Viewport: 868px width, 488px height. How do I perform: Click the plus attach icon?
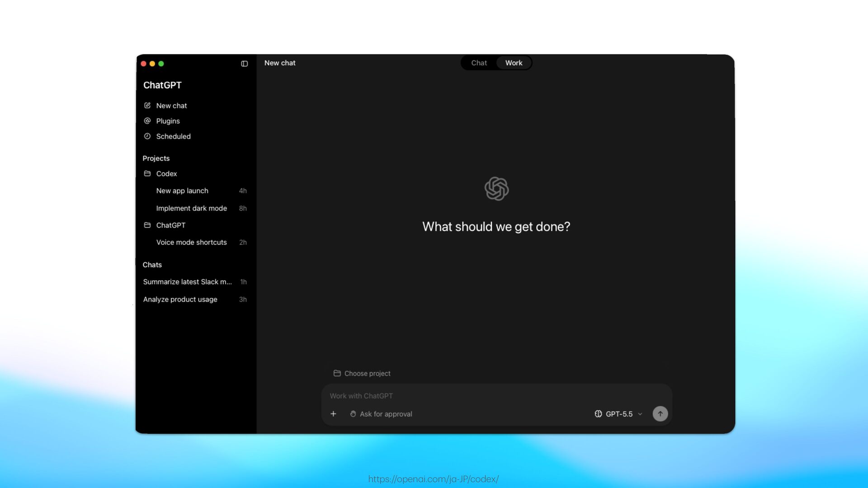click(333, 414)
